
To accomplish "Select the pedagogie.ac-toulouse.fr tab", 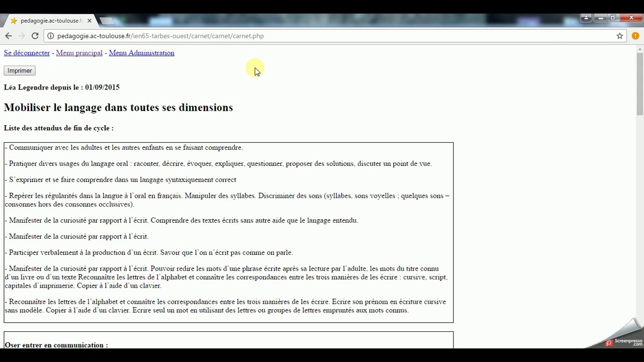I will point(50,21).
